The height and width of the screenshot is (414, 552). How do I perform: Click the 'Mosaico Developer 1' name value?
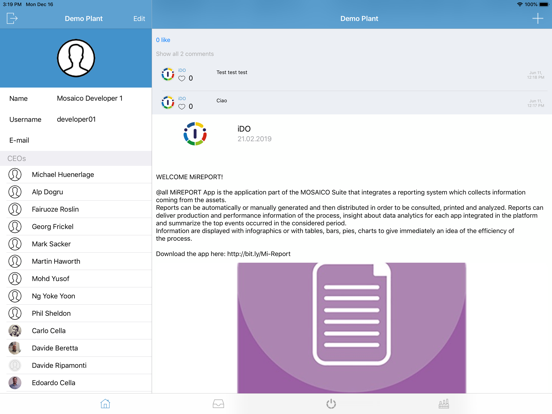pos(89,98)
